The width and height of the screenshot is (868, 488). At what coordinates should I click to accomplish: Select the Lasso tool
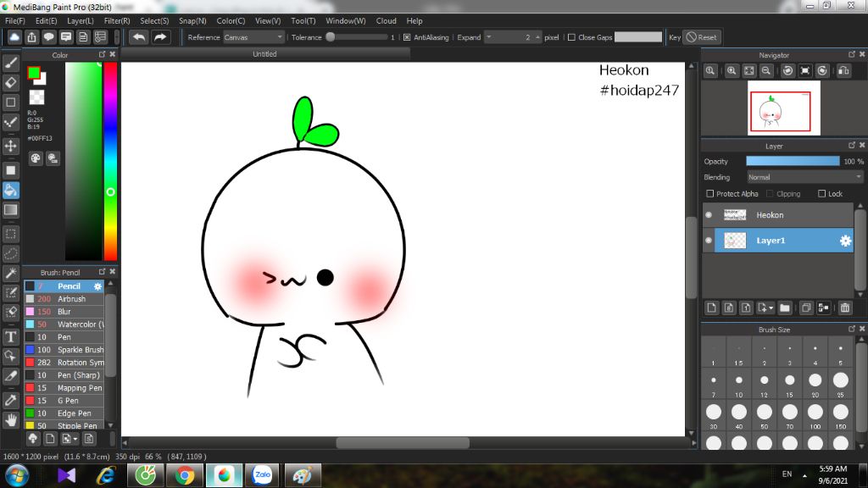[10, 253]
